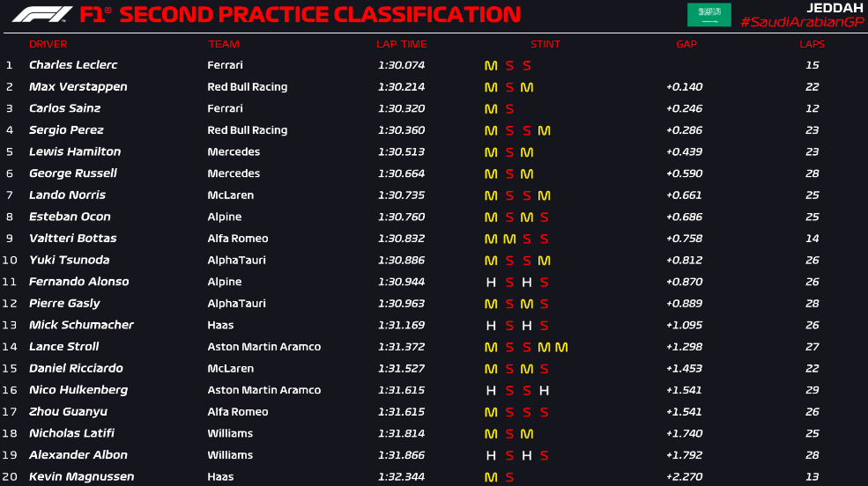Click the F1 logo at top left
The height and width of the screenshot is (486, 868).
click(x=42, y=14)
